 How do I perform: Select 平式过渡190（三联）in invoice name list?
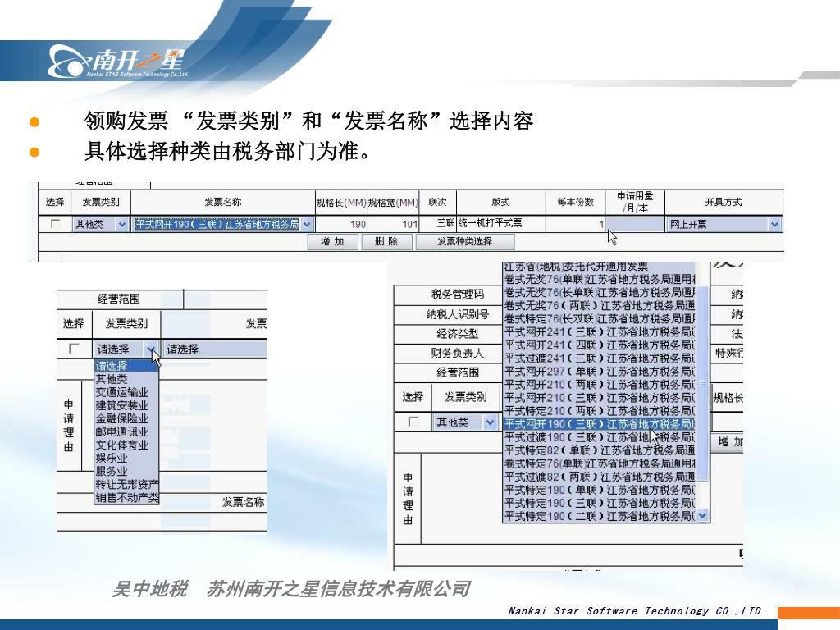[599, 438]
